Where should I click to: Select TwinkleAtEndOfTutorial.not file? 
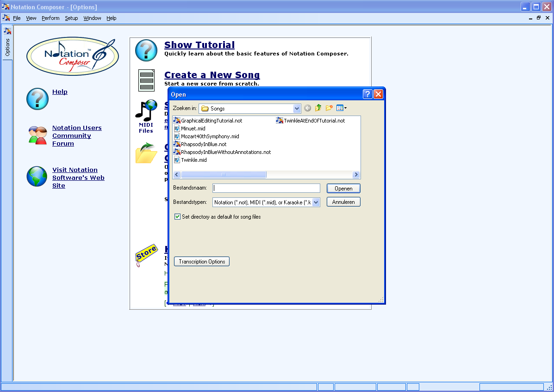[311, 121]
